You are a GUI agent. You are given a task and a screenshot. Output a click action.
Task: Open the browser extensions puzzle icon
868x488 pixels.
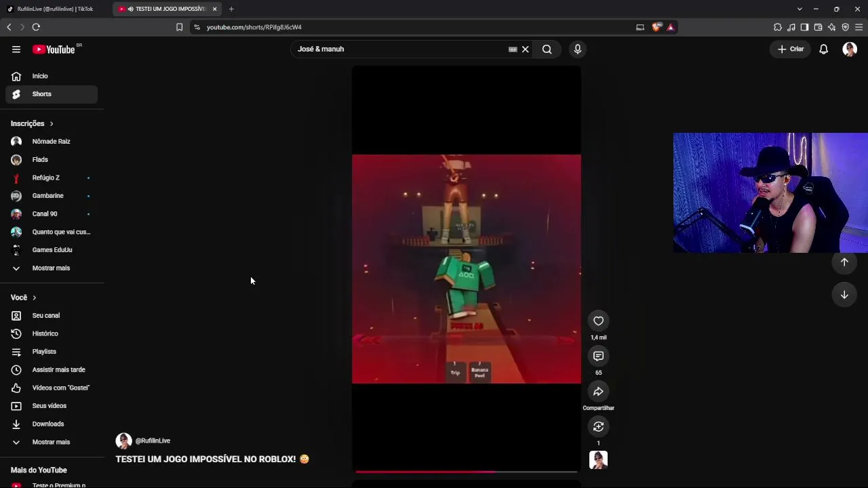click(777, 27)
